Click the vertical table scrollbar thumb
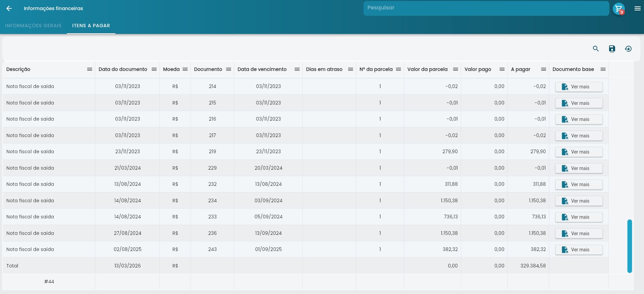The width and height of the screenshot is (644, 294). click(630, 246)
